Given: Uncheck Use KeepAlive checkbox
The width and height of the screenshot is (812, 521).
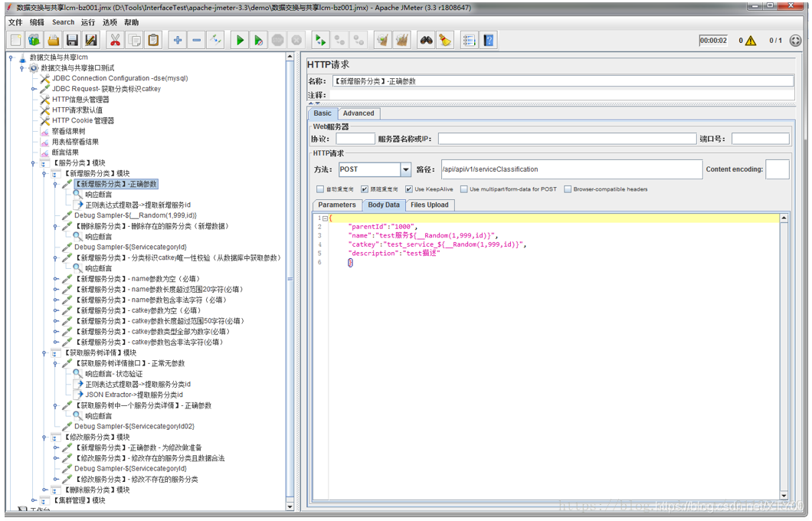Looking at the screenshot, I should click(x=409, y=189).
